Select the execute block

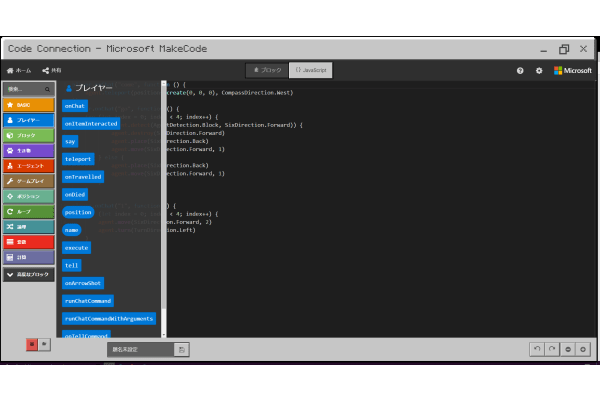[77, 248]
